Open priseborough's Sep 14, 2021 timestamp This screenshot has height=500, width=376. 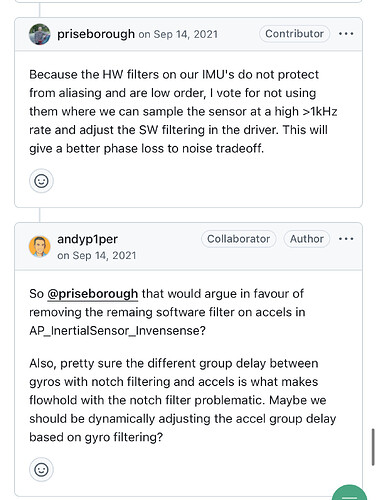[178, 34]
